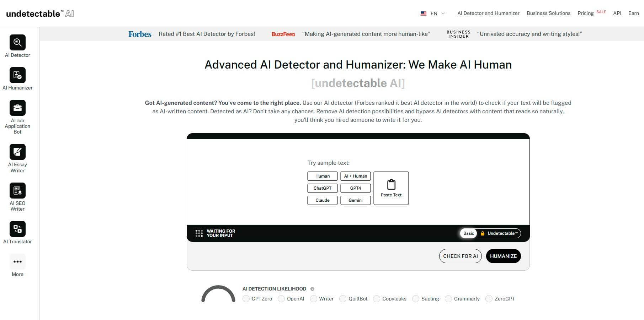Open the Pricing menu item
Image resolution: width=644 pixels, height=320 pixels.
point(585,13)
